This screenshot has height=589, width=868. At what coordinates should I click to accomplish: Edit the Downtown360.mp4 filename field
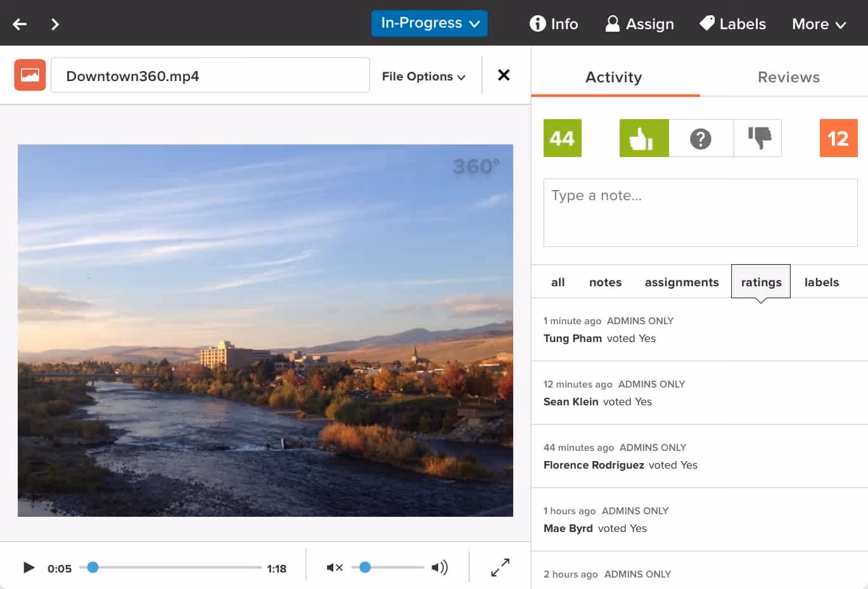click(210, 75)
